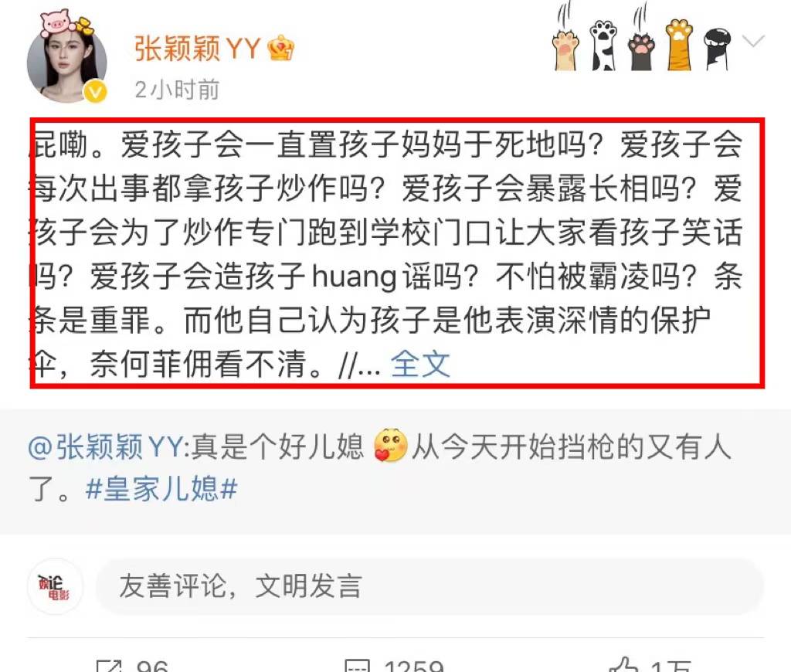
Task: Toggle the thumbs-up like showing 1万
Action: (x=624, y=664)
